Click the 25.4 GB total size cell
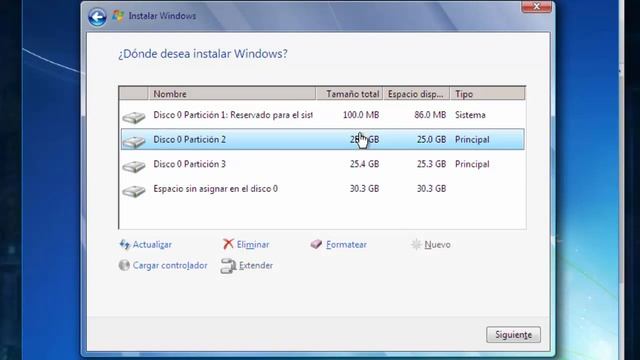The height and width of the screenshot is (360, 640). point(364,164)
